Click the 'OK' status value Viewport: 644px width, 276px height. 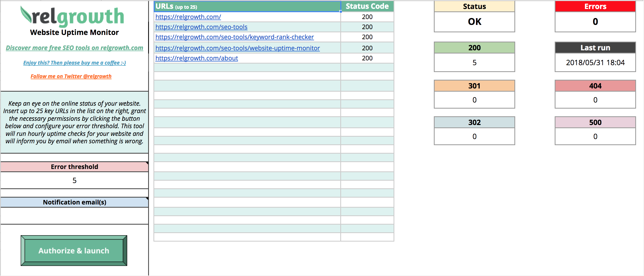[474, 22]
